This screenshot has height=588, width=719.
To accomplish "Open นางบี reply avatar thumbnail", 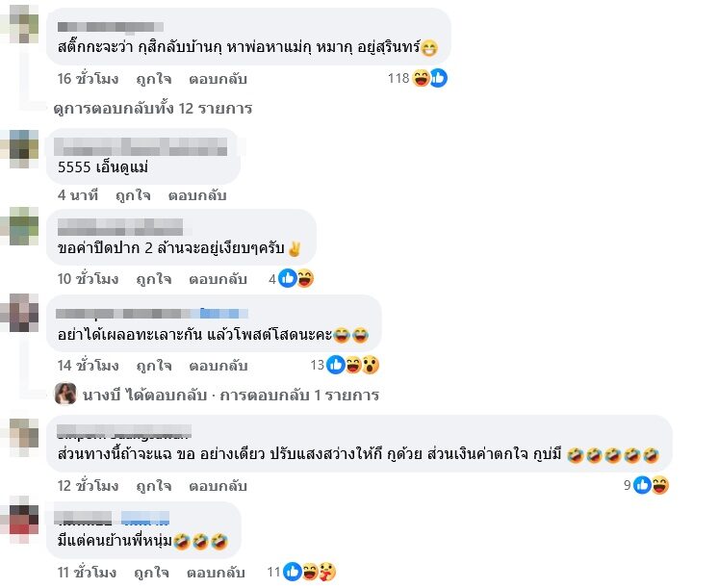I will [x=65, y=395].
